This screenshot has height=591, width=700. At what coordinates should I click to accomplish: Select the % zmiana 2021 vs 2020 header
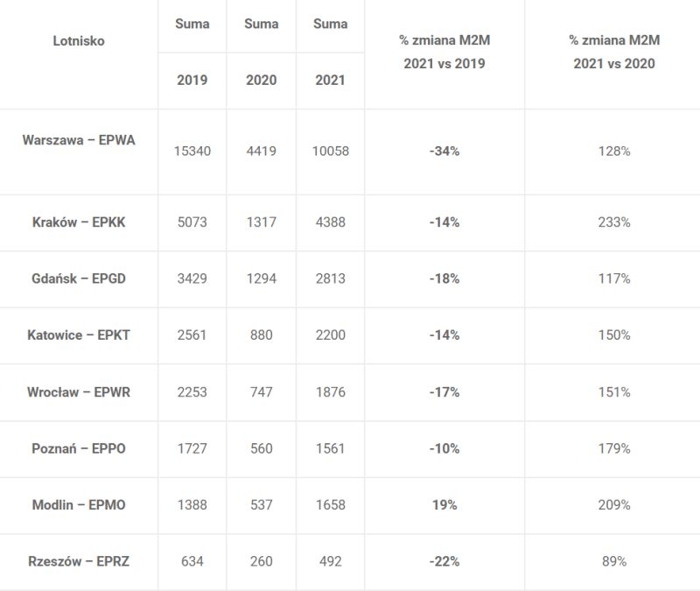pyautogui.click(x=614, y=52)
